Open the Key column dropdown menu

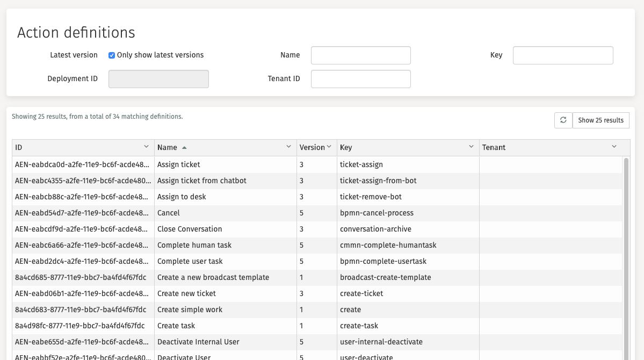pos(471,147)
